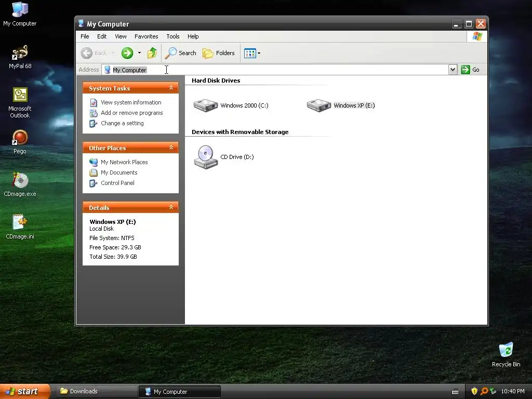Viewport: 532px width, 399px height.
Task: Click the Go button
Action: 470,70
